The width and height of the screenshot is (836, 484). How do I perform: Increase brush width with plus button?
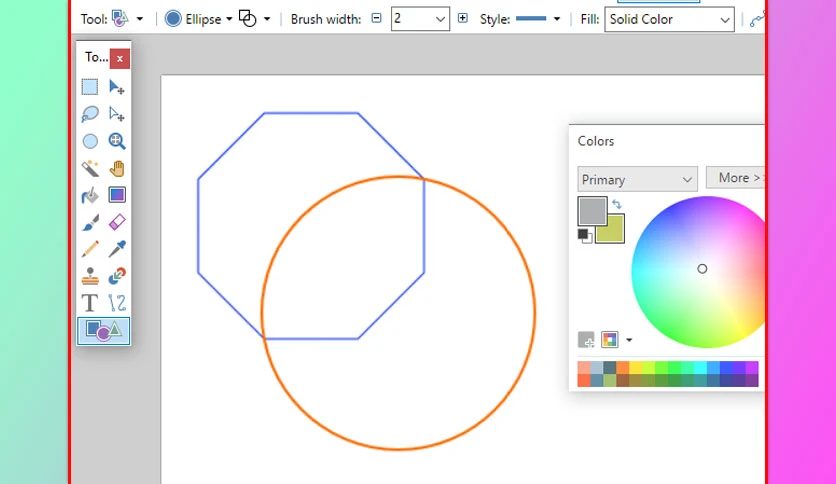[x=463, y=18]
